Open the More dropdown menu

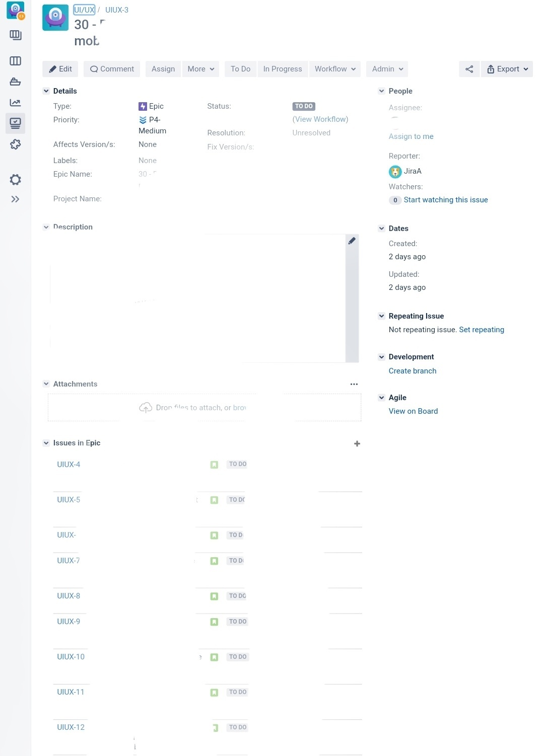point(200,69)
